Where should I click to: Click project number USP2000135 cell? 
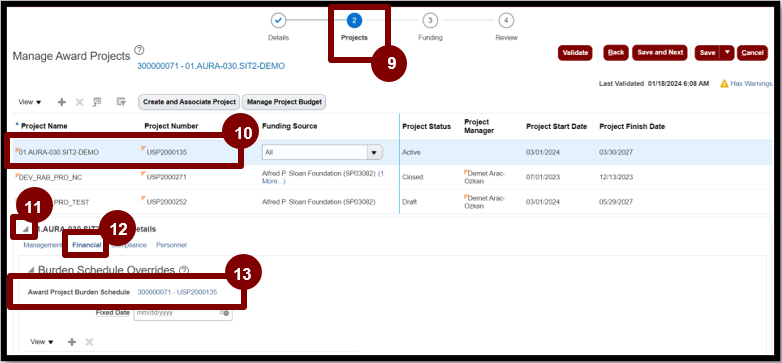pyautogui.click(x=167, y=153)
